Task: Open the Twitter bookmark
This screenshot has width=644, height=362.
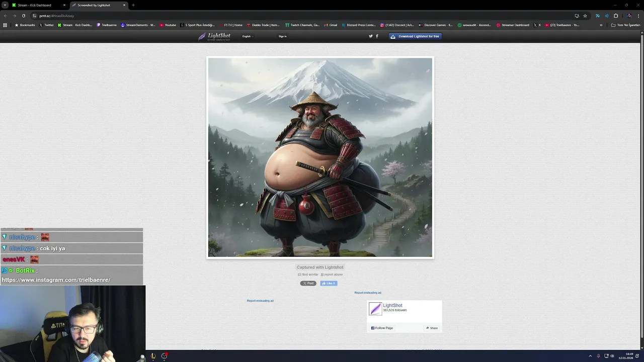Action: pos(46,25)
